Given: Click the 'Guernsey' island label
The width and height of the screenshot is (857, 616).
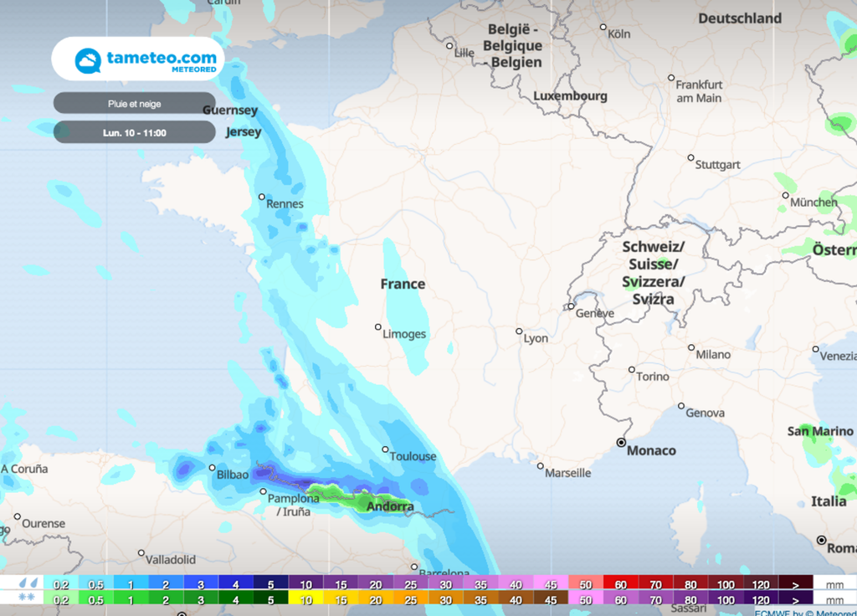Looking at the screenshot, I should (x=230, y=110).
